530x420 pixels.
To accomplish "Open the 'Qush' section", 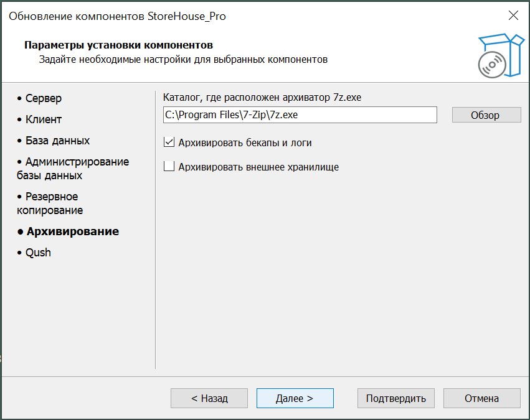I will pos(38,253).
